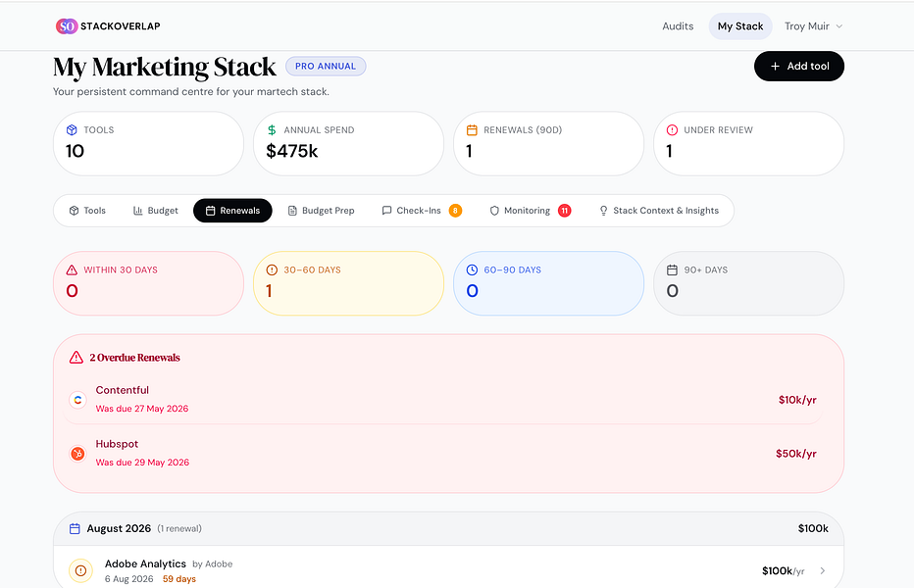This screenshot has height=588, width=914.
Task: Filter by 60-90 Days card
Action: point(548,283)
